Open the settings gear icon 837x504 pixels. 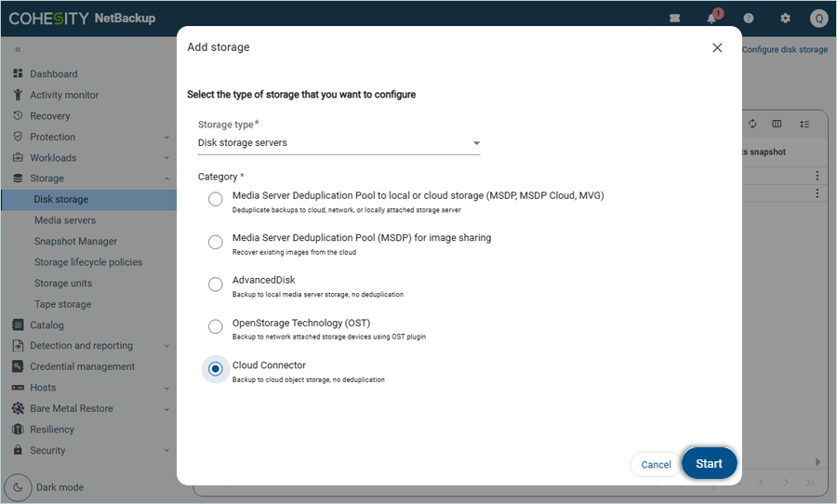(785, 19)
